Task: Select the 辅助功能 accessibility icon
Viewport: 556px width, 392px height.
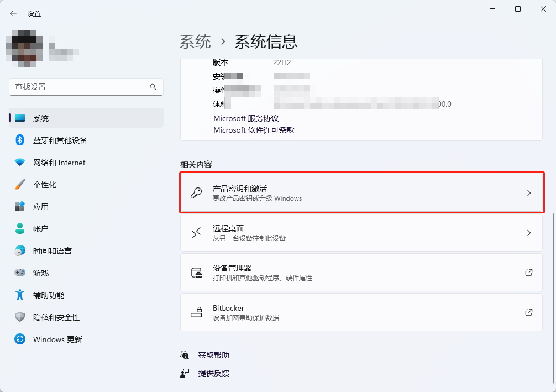Action: click(x=20, y=295)
